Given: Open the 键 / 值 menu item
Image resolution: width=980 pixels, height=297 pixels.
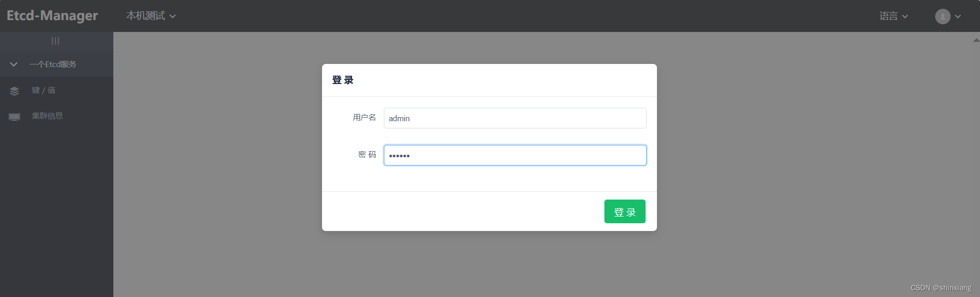Looking at the screenshot, I should click(x=44, y=90).
